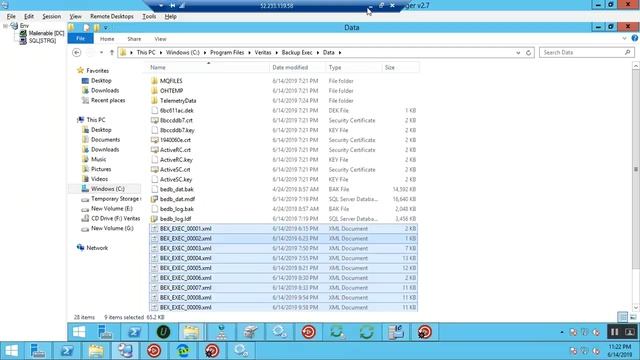This screenshot has height=360, width=640.
Task: Open Start button on outer host taskbar
Action: point(11,351)
